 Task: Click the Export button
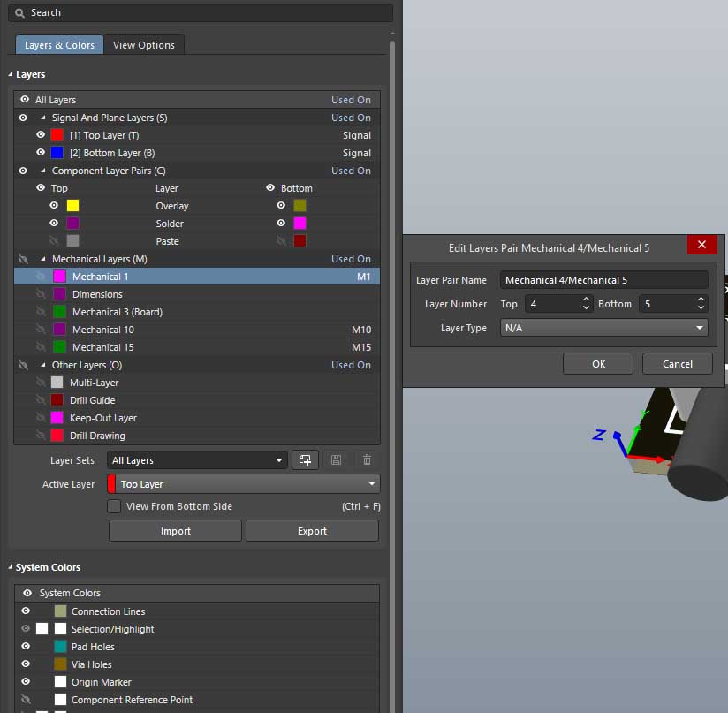tap(312, 531)
